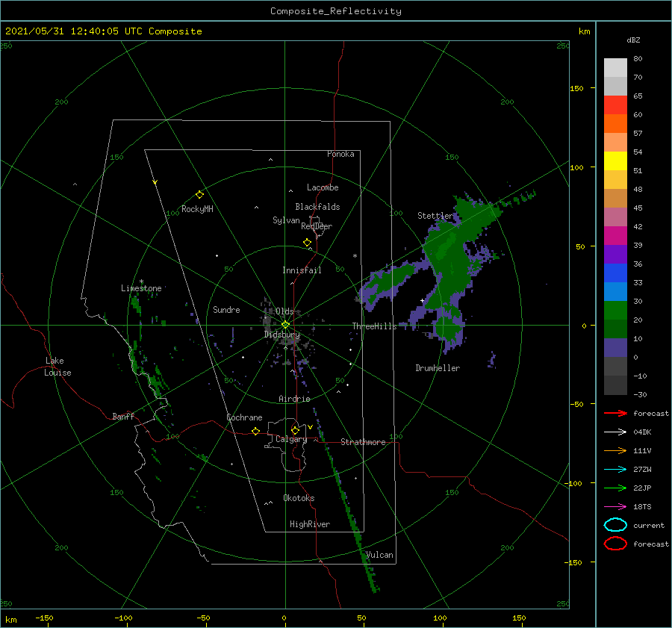Select yellow diamond marker inside Calgary outline
The width and height of the screenshot is (672, 628).
point(295,430)
